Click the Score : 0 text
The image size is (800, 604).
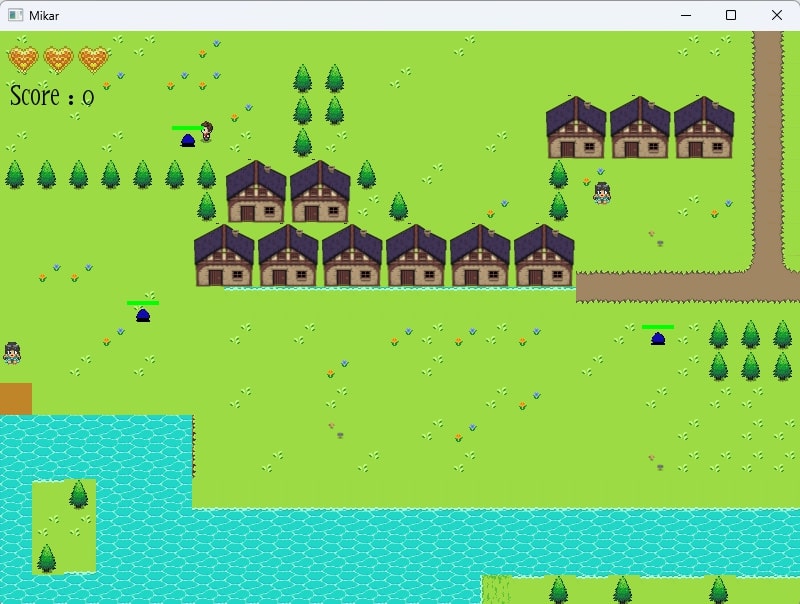pyautogui.click(x=52, y=96)
